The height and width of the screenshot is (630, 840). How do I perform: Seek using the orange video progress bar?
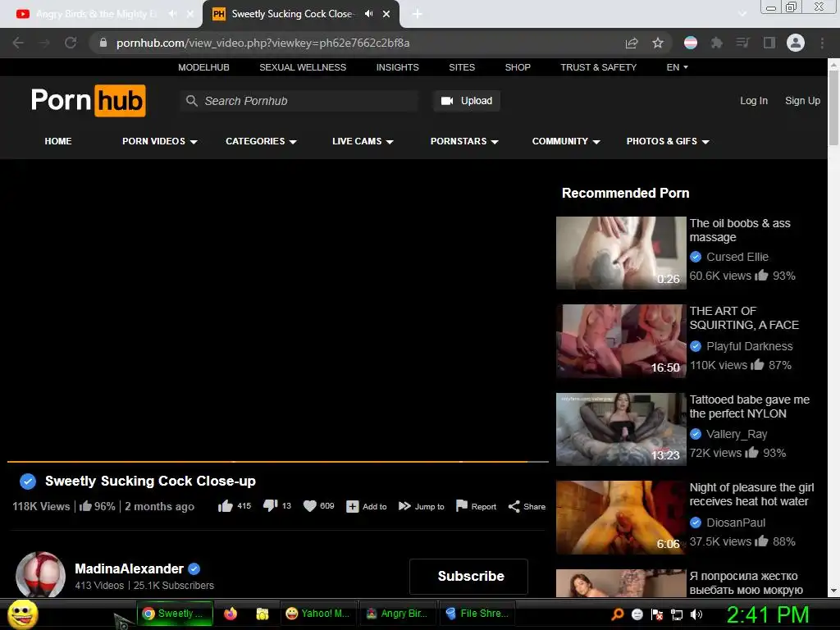pos(278,461)
